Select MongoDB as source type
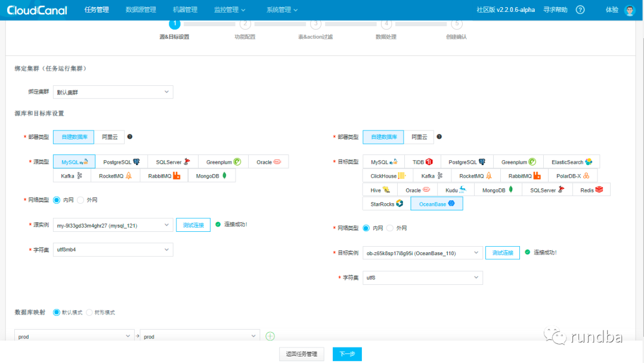This screenshot has height=363, width=644. 211,176
